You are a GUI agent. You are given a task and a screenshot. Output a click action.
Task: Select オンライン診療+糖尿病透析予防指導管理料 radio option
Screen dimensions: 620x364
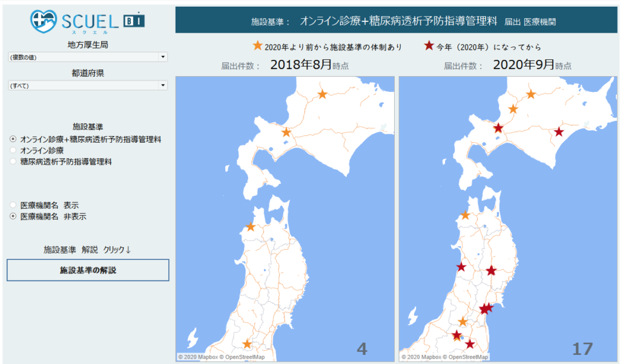(13, 139)
